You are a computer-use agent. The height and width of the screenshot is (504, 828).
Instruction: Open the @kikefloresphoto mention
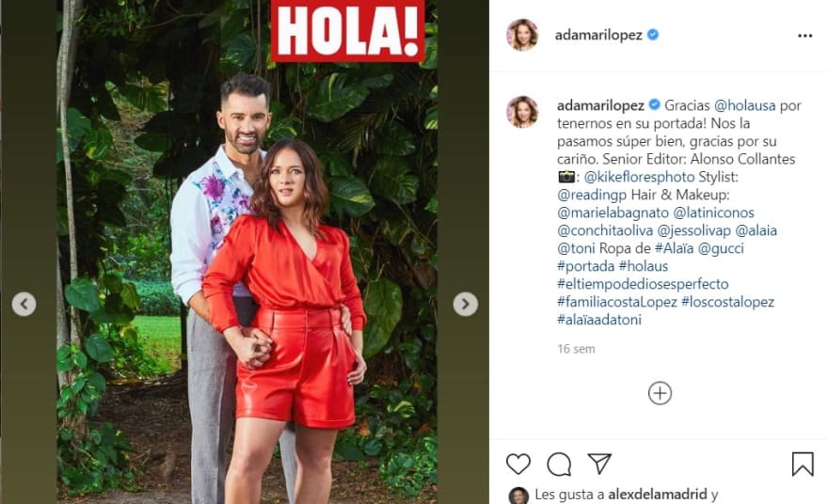tap(639, 177)
